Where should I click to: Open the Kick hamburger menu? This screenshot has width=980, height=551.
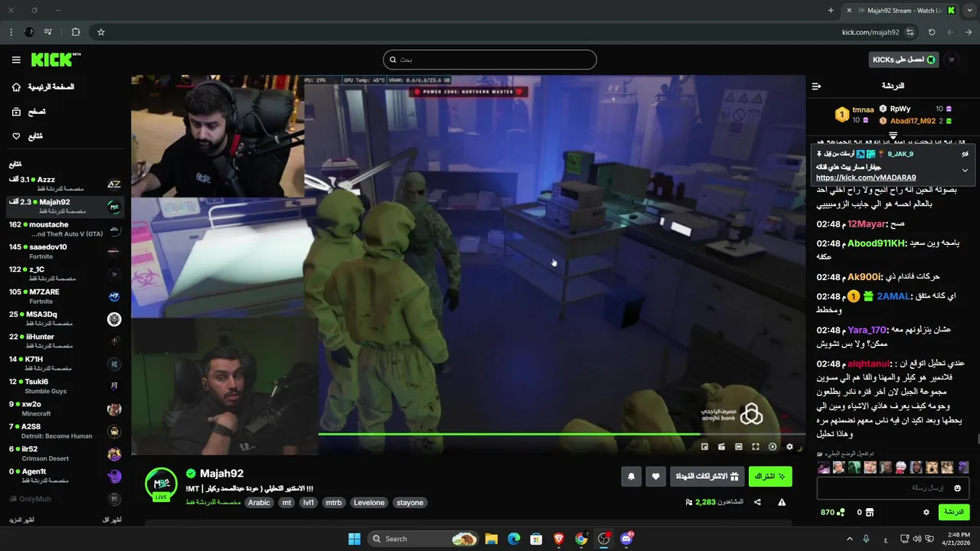click(16, 60)
